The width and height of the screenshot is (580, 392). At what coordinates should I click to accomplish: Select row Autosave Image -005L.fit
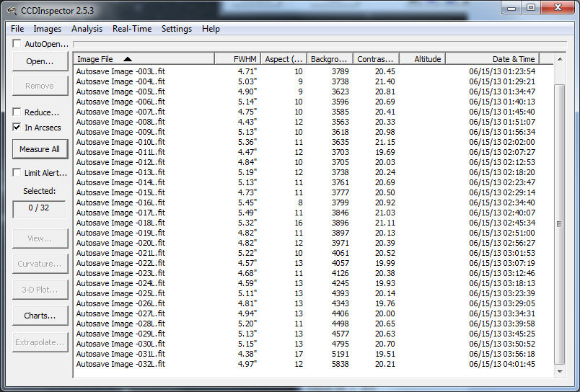click(x=313, y=92)
